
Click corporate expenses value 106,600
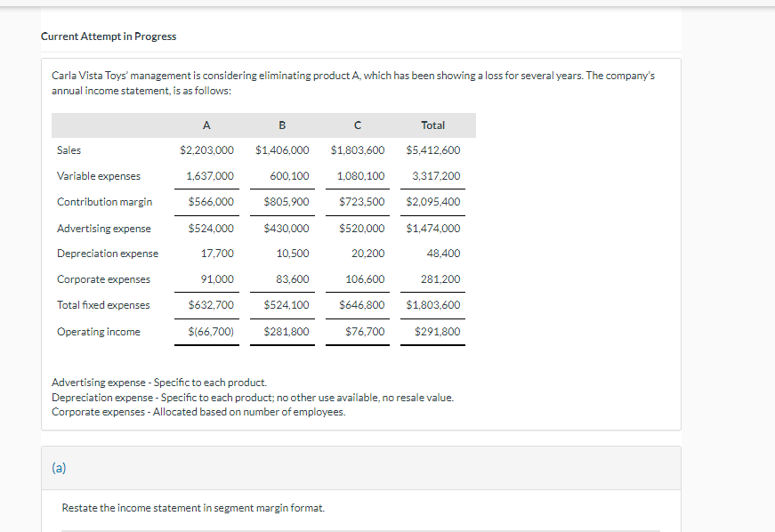[365, 279]
